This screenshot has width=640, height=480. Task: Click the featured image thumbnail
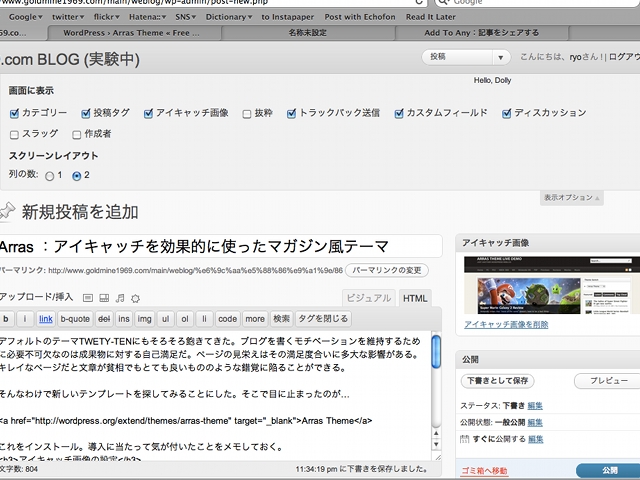[x=552, y=285]
